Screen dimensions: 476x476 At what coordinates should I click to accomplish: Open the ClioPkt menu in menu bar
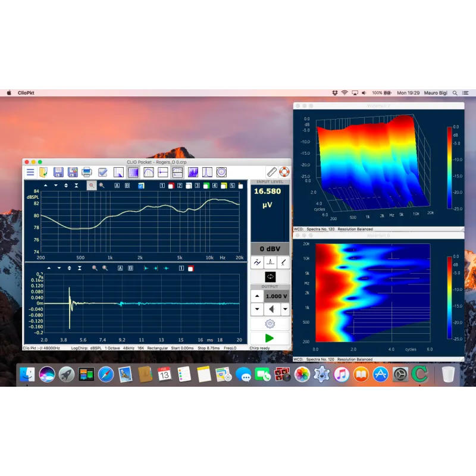point(26,93)
